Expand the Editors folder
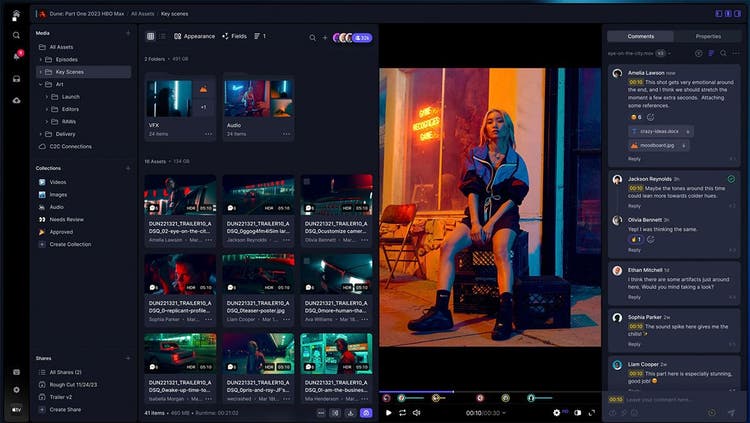This screenshot has height=423, width=750. [x=47, y=109]
